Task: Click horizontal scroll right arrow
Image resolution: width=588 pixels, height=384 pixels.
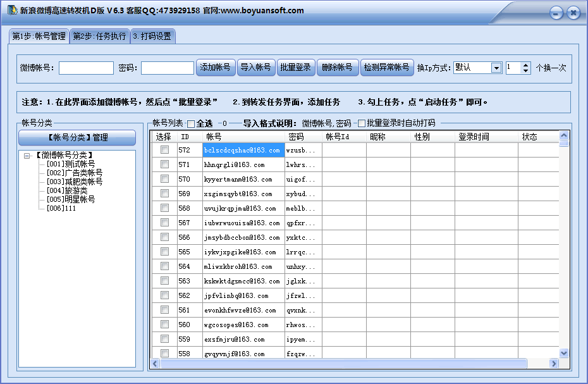Action: pyautogui.click(x=554, y=363)
